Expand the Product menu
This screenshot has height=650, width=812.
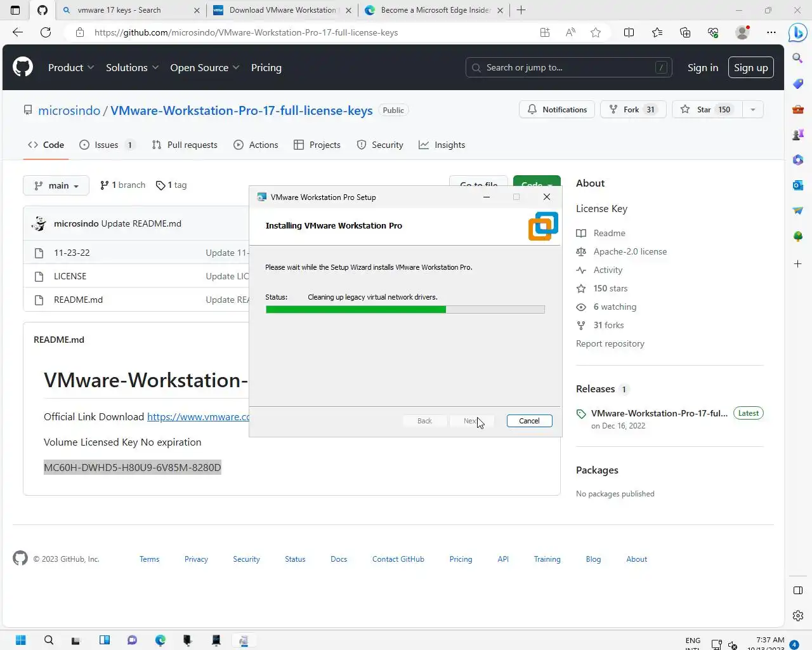pos(71,67)
